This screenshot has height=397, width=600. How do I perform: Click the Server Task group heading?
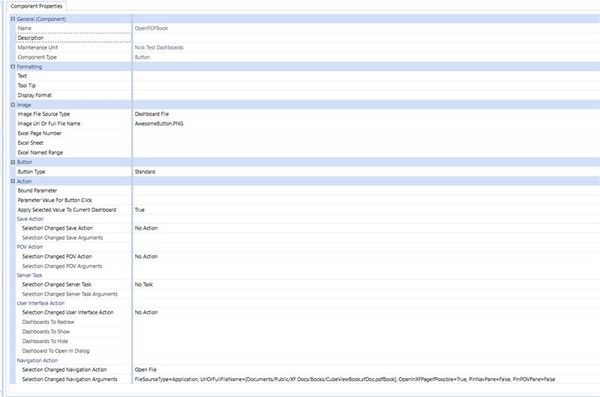click(29, 275)
